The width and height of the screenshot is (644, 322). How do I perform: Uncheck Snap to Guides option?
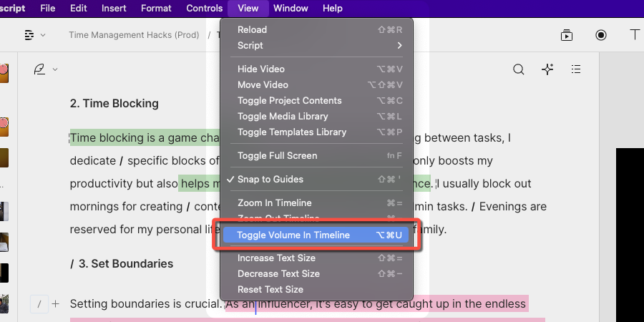coord(316,179)
